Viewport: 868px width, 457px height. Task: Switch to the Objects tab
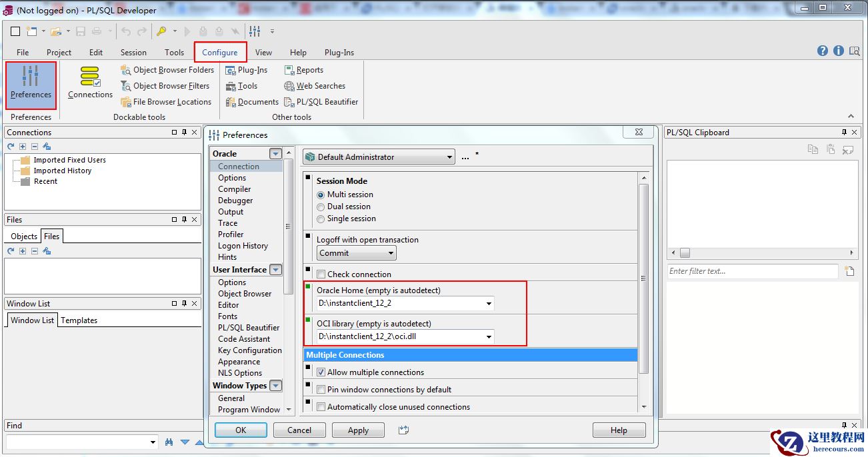click(24, 236)
